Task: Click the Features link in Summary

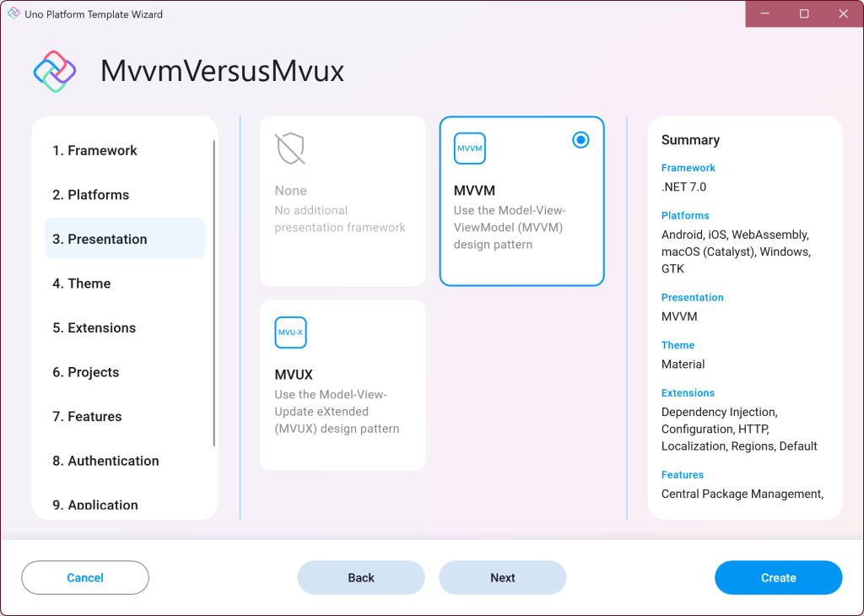Action: pyautogui.click(x=682, y=474)
